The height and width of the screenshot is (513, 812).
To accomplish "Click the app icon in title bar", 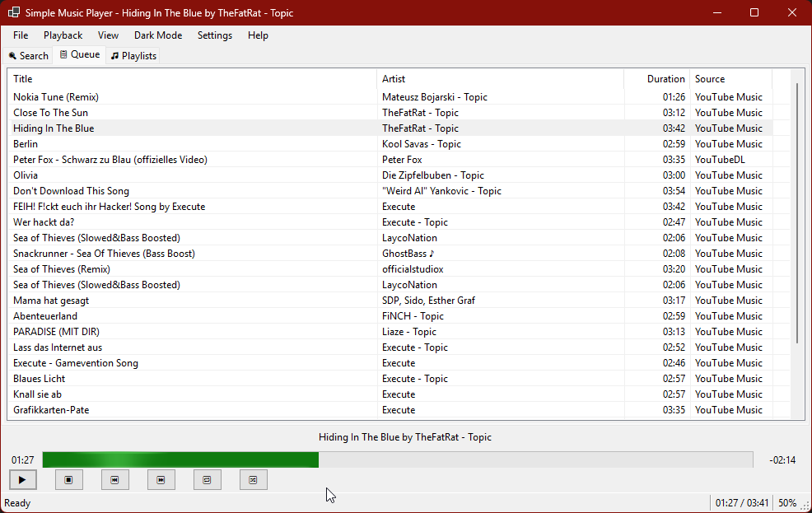I will pyautogui.click(x=14, y=12).
